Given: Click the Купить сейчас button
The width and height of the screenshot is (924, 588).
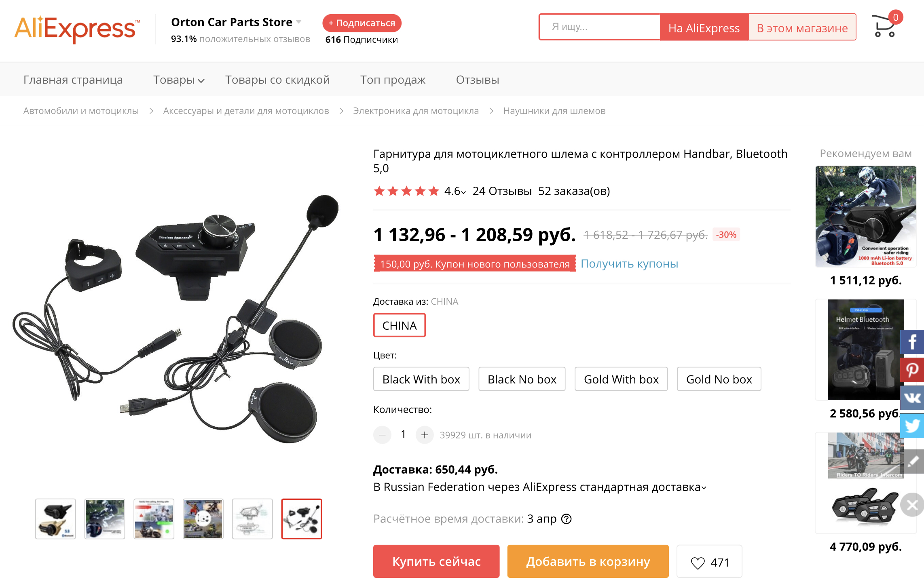Looking at the screenshot, I should (436, 561).
